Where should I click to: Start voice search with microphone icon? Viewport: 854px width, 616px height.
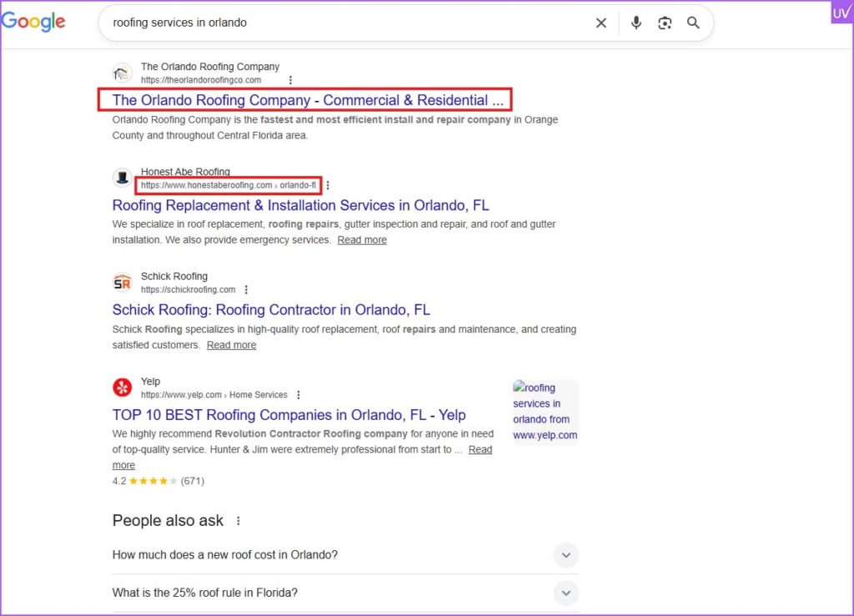point(636,23)
